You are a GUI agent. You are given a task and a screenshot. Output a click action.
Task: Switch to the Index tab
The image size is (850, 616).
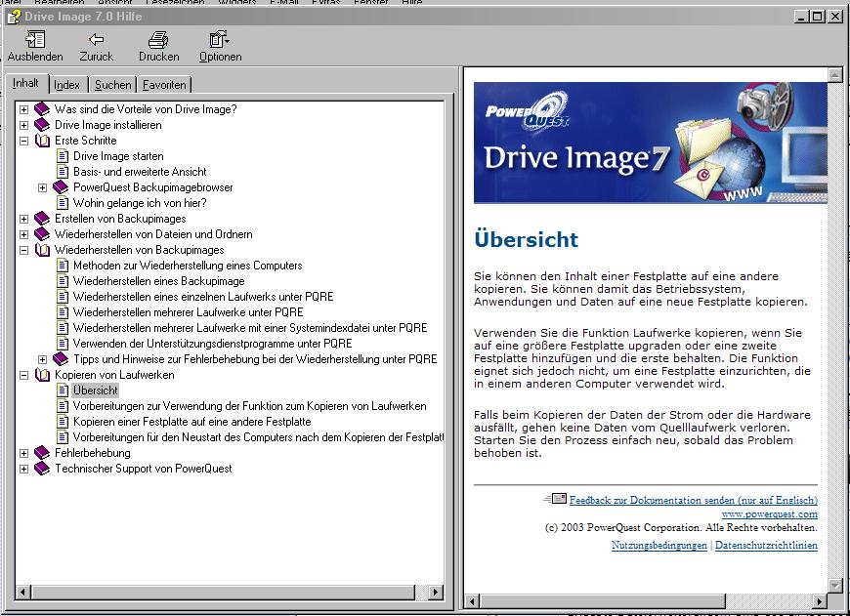(66, 85)
